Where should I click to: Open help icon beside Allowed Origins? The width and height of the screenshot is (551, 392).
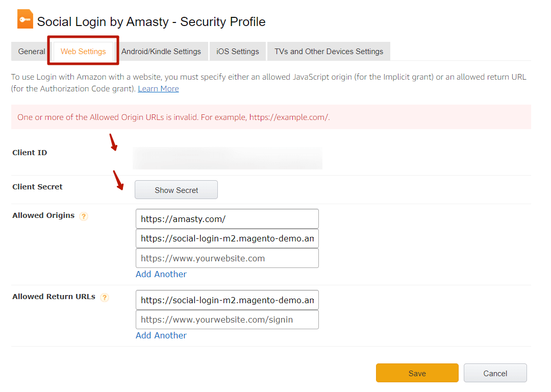[x=84, y=216]
